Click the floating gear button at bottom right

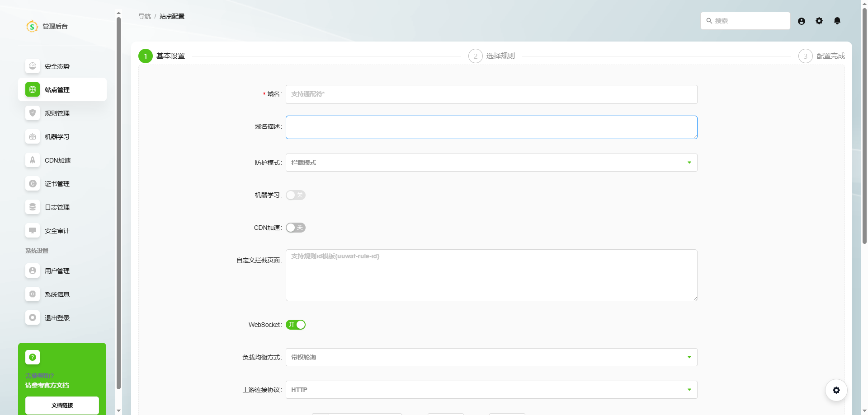[x=836, y=390]
